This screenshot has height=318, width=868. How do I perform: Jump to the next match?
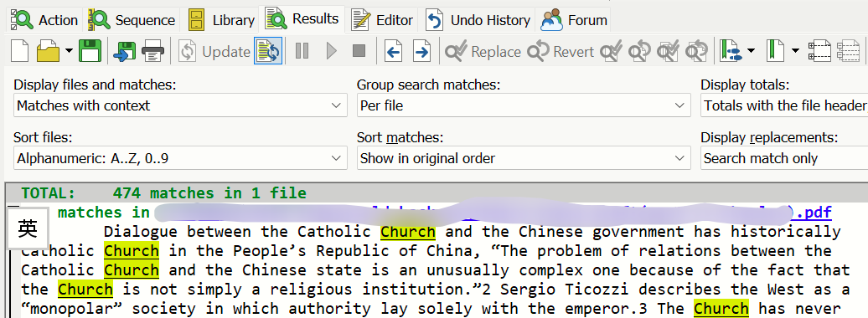(421, 51)
